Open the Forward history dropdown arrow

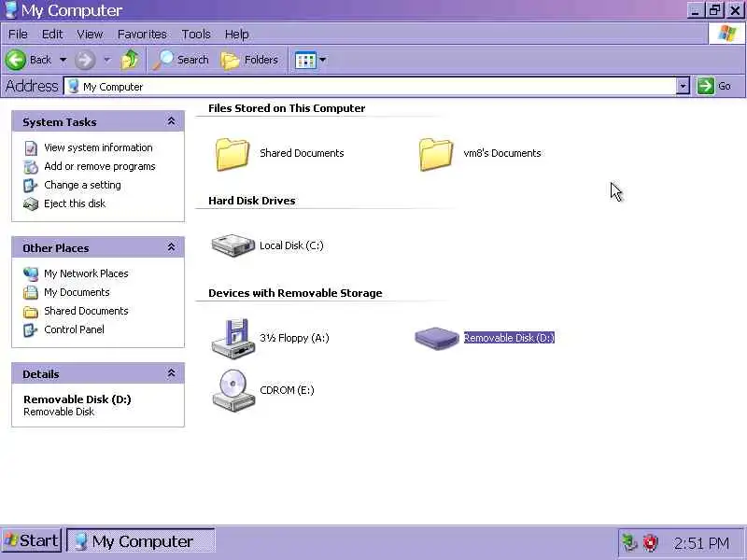point(106,60)
